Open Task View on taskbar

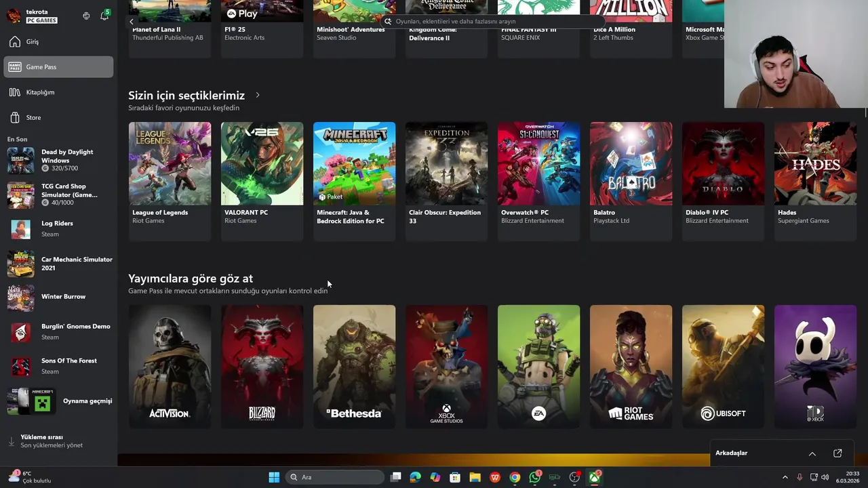[396, 477]
